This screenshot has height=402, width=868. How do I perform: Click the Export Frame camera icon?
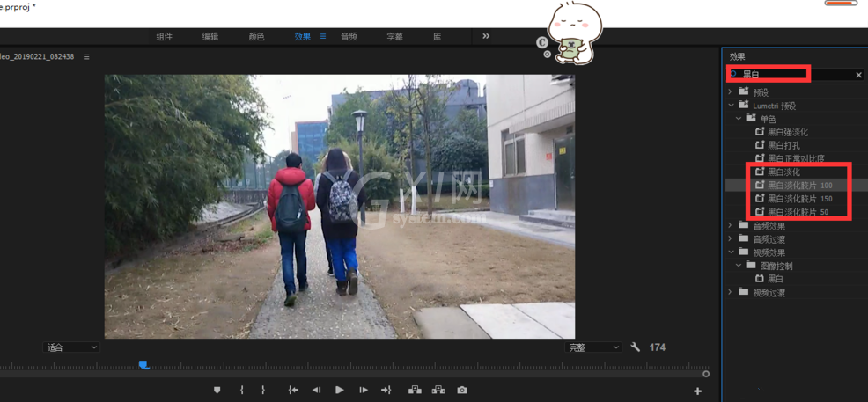click(462, 390)
